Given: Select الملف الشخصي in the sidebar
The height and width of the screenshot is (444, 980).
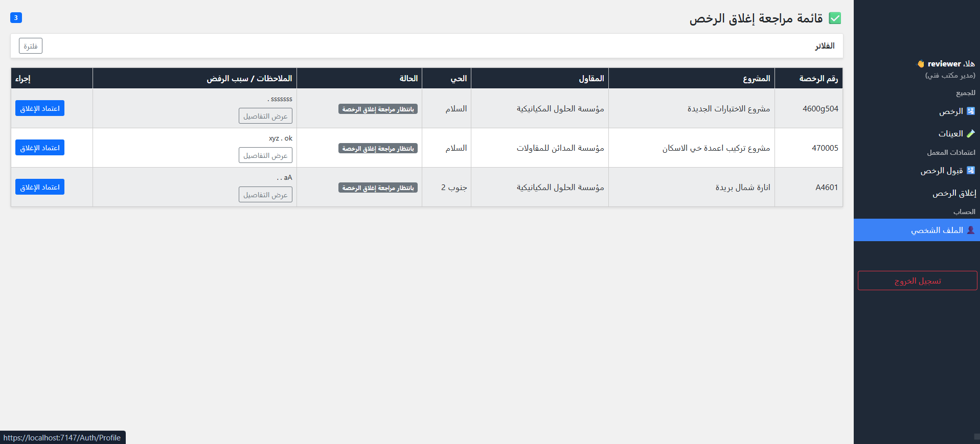Looking at the screenshot, I should click(917, 230).
